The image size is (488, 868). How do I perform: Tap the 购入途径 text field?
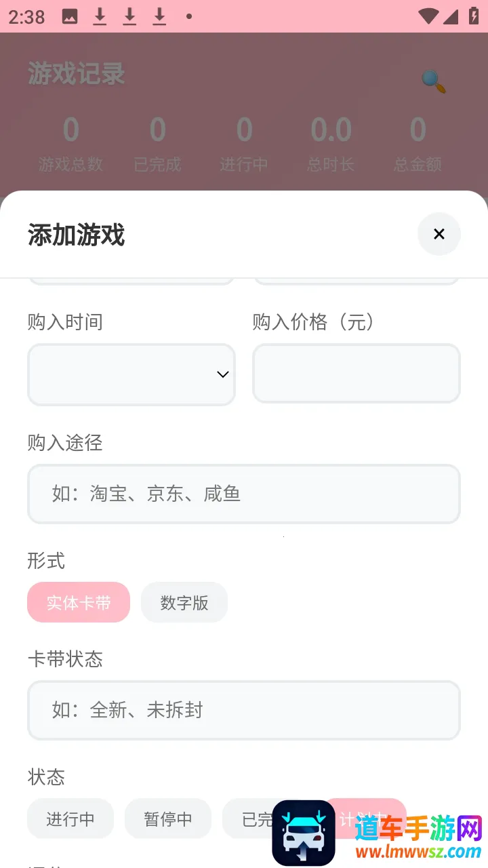[x=244, y=494]
